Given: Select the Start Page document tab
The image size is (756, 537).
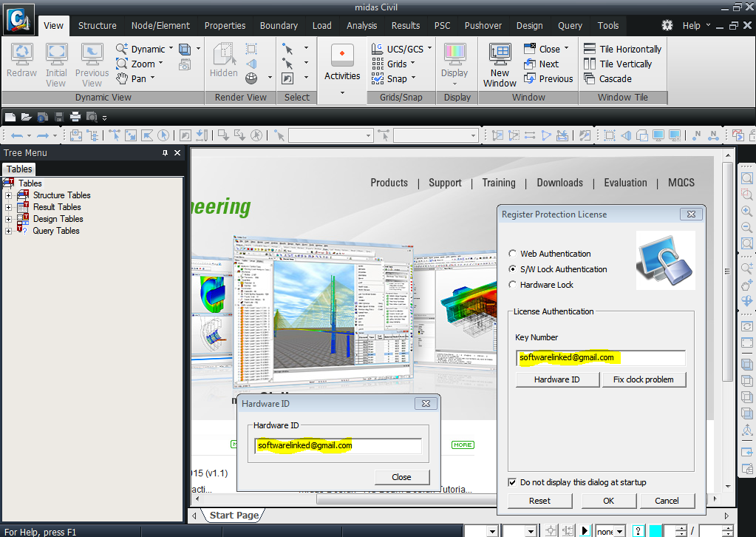Looking at the screenshot, I should pos(234,516).
